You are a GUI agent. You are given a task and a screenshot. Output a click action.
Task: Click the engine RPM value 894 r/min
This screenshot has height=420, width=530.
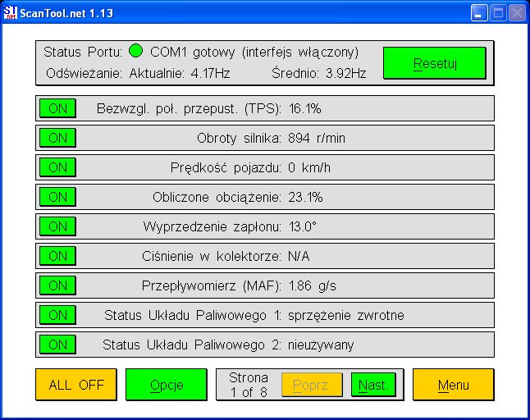tap(317, 138)
